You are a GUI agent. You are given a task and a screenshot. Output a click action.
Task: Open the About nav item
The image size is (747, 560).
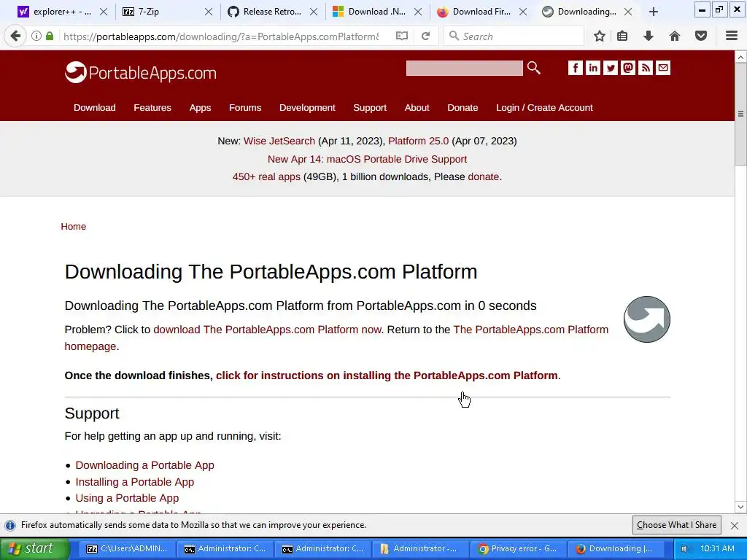point(417,108)
